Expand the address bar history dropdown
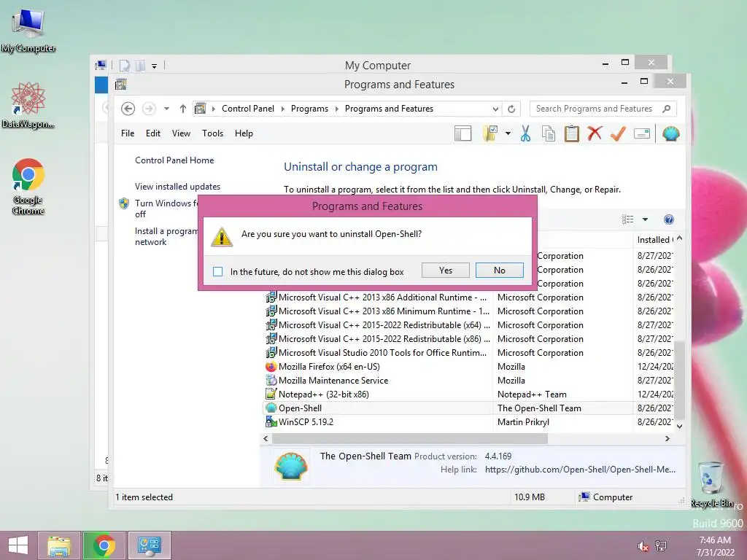 pyautogui.click(x=495, y=109)
